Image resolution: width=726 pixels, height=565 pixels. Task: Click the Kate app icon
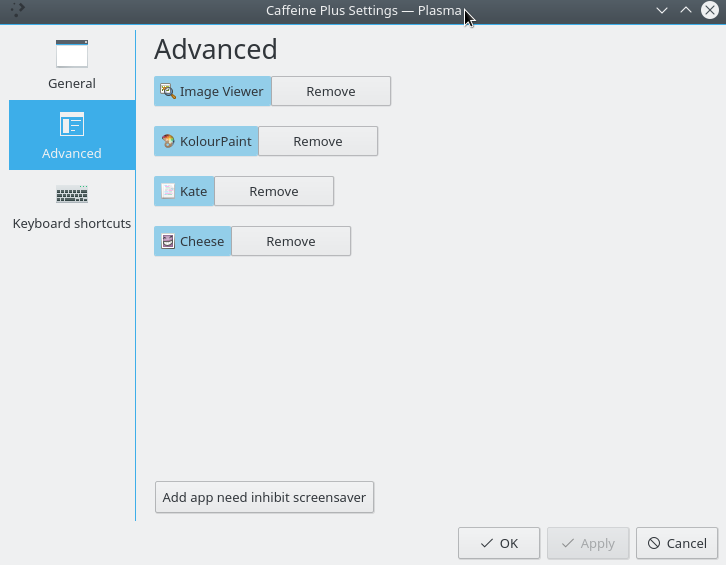pos(168,191)
